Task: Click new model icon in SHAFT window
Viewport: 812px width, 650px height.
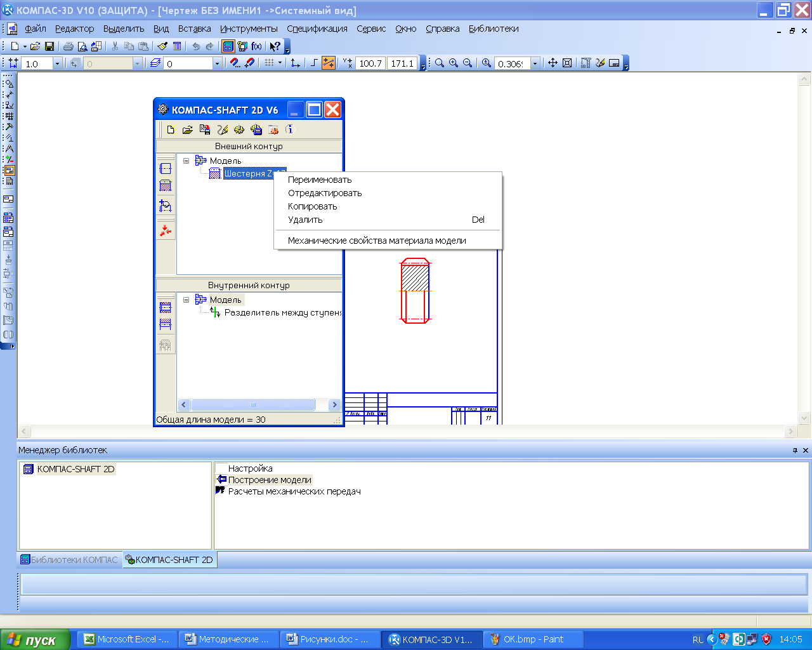Action: 171,129
